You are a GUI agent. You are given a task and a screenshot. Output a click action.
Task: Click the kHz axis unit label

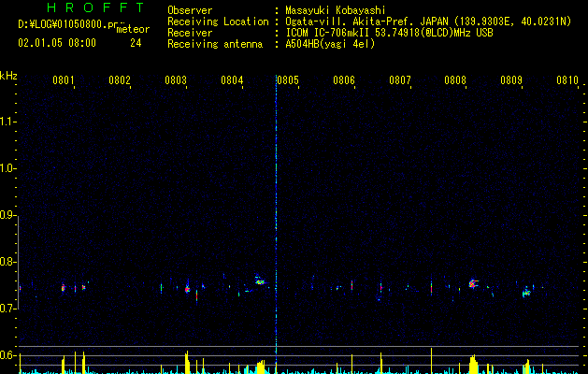[8, 76]
